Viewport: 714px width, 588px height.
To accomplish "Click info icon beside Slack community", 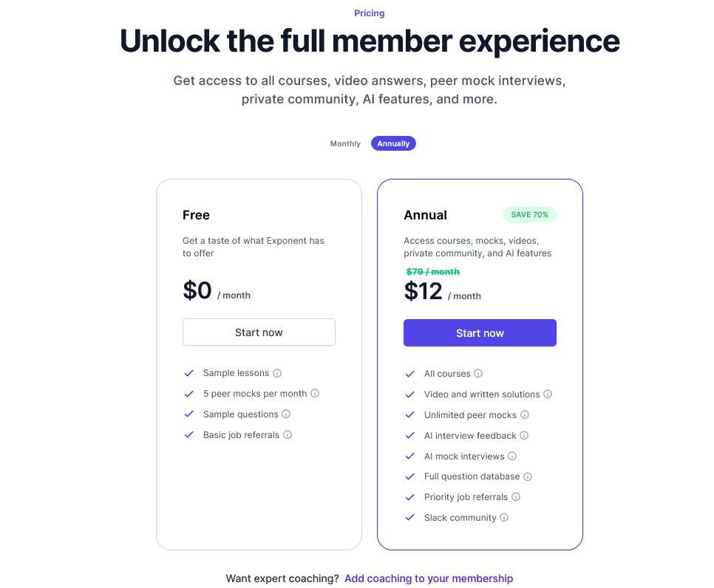I will 504,518.
